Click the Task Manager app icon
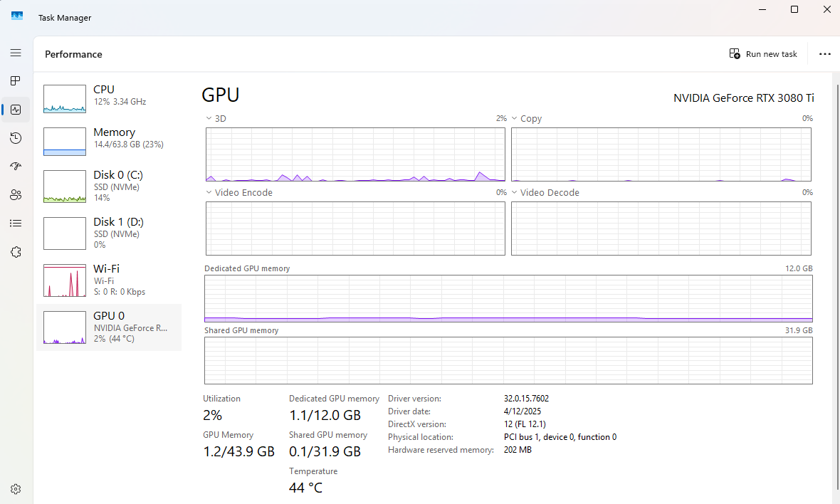Viewport: 840px width, 504px height. [x=17, y=16]
